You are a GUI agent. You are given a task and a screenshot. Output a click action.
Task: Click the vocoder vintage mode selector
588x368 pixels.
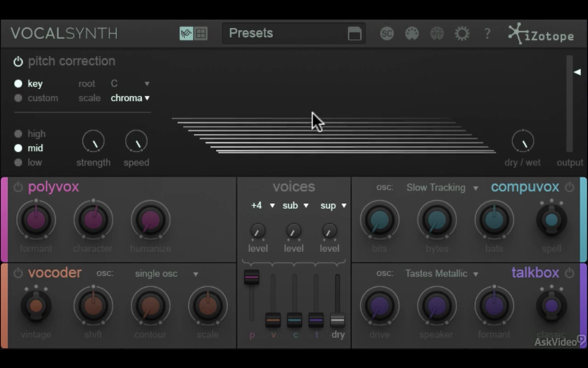36,305
